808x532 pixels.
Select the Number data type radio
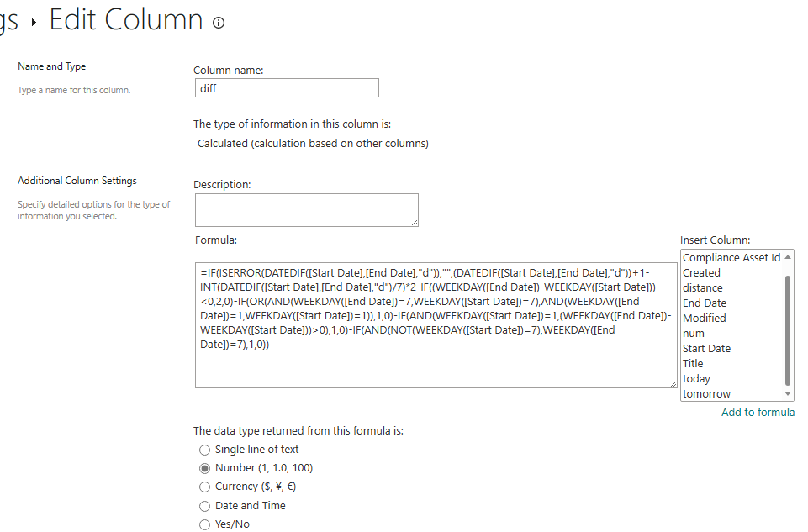204,468
